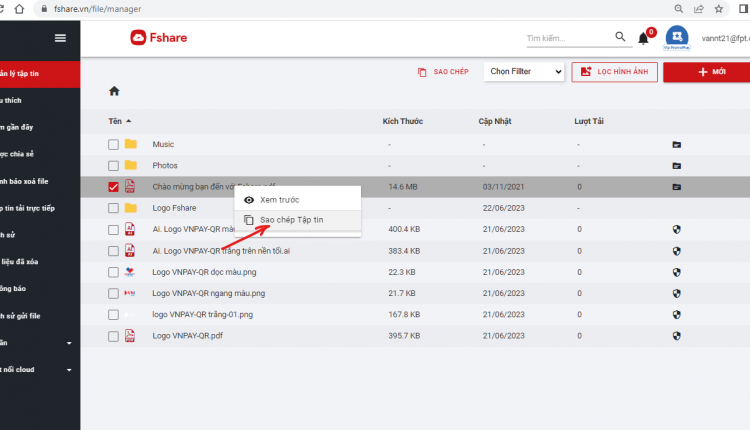Tick the Photos folder checkbox
The height and width of the screenshot is (430, 750).
pos(113,166)
